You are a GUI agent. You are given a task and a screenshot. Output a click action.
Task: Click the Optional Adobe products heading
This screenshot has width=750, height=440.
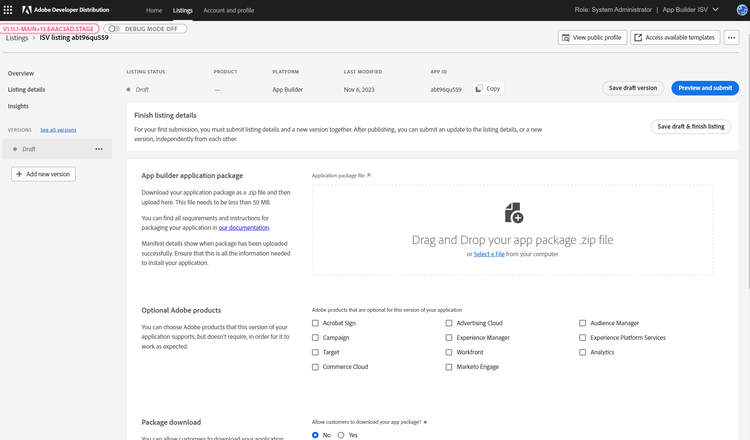(x=181, y=310)
